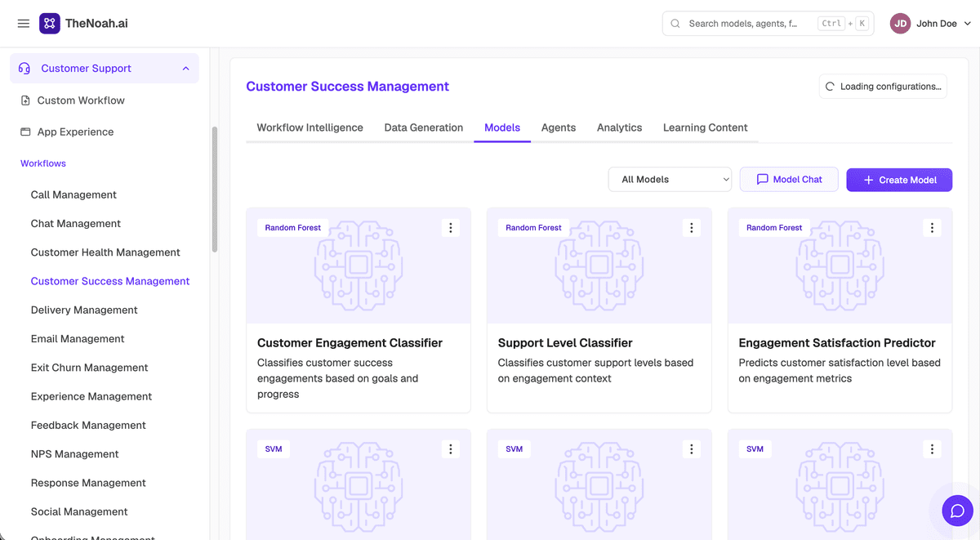Screen dimensions: 980x540
Task: Click the Loading configurations button
Action: tap(883, 87)
